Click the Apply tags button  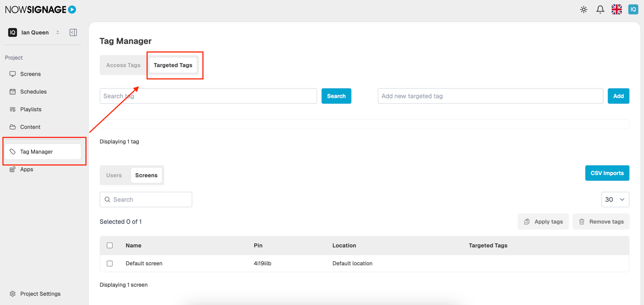tap(543, 222)
